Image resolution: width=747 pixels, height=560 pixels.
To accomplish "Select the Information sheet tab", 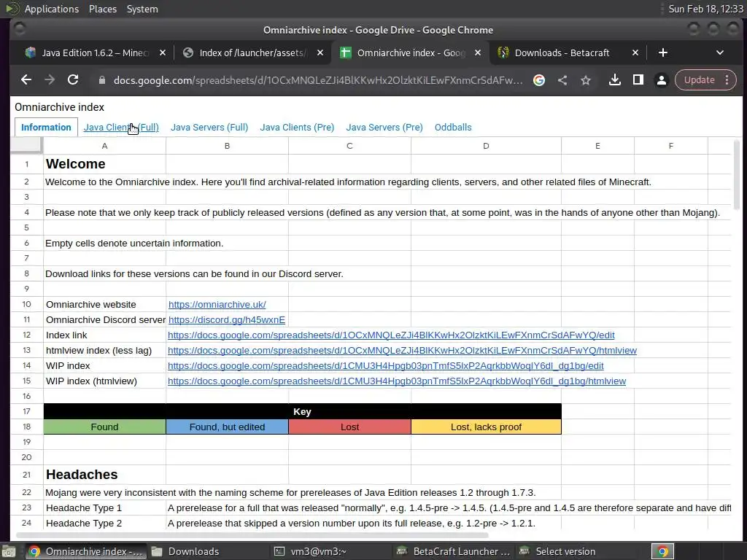I will tap(46, 127).
